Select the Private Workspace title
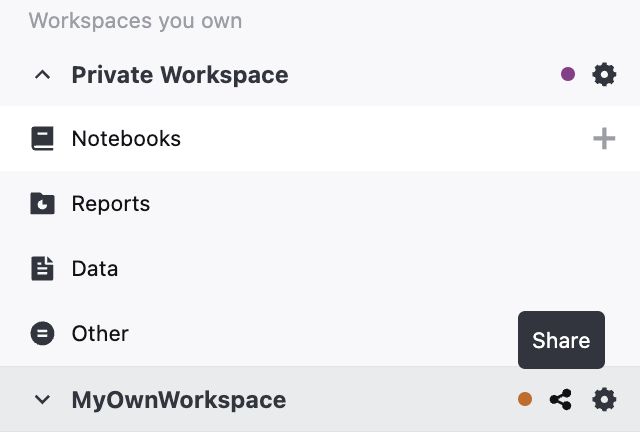 pyautogui.click(x=180, y=75)
